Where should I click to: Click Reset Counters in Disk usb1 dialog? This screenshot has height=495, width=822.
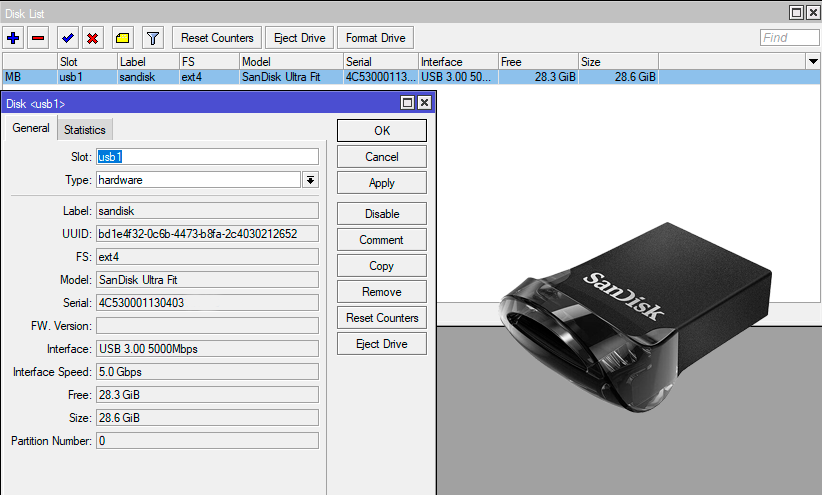click(x=382, y=318)
